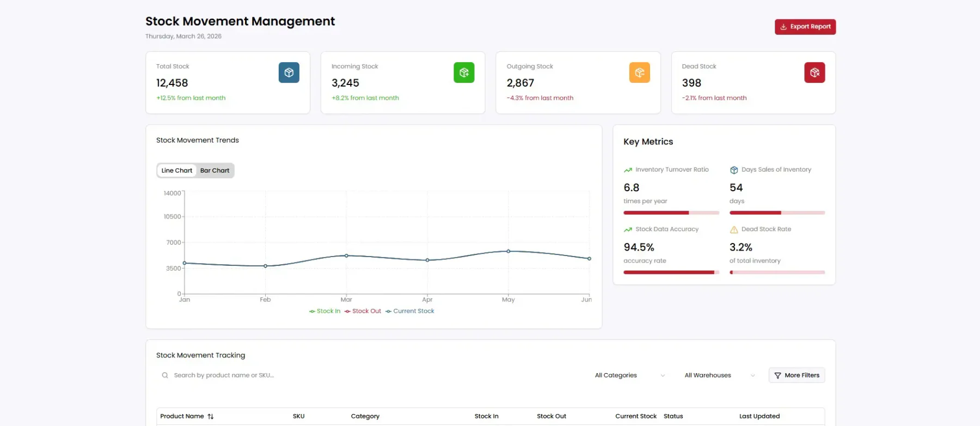Toggle Stock Out series in chart legend
980x426 pixels.
(363, 311)
